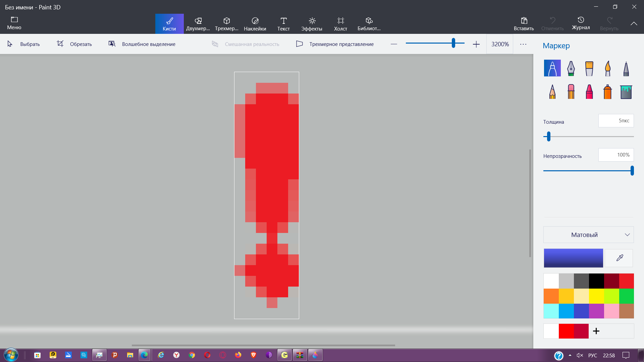The image size is (644, 362).
Task: Choose the yellow palette swatch
Action: (596, 296)
